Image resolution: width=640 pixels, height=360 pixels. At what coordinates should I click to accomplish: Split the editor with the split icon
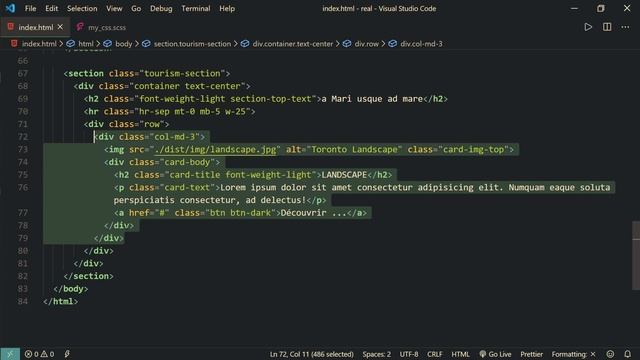[607, 27]
